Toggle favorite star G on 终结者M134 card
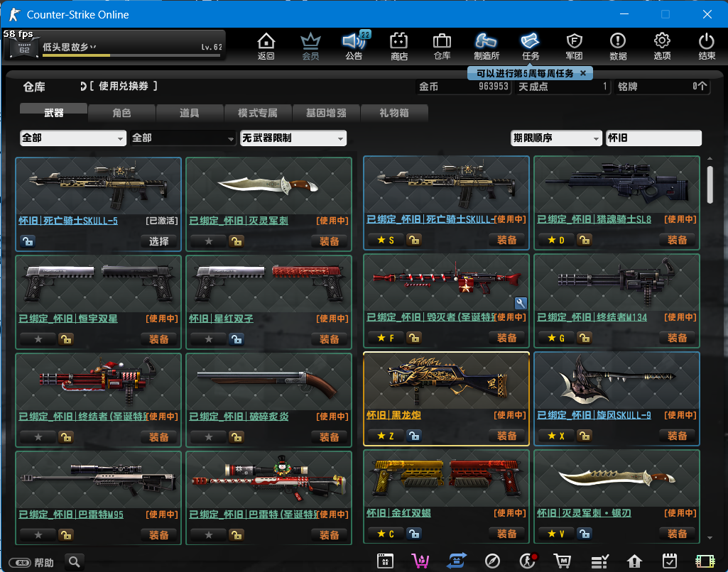 (556, 338)
